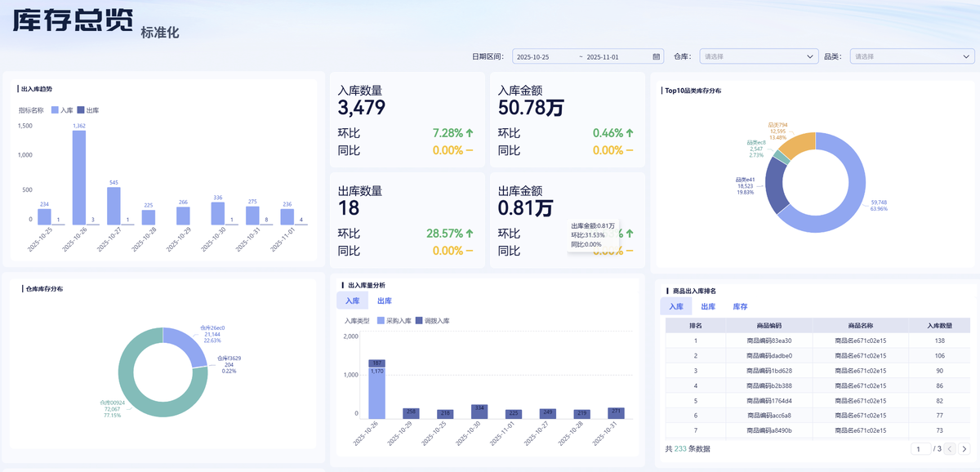
Task: Toggle the 调拨入库 legend item
Action: [432, 321]
